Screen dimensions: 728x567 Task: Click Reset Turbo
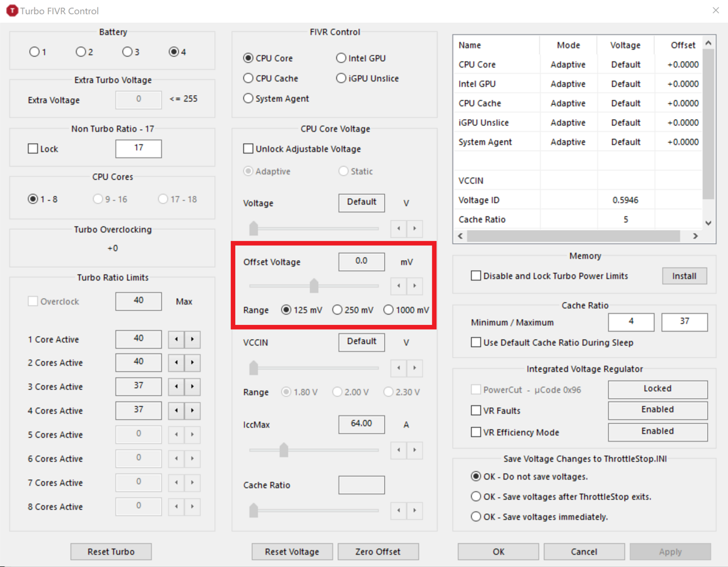(111, 551)
